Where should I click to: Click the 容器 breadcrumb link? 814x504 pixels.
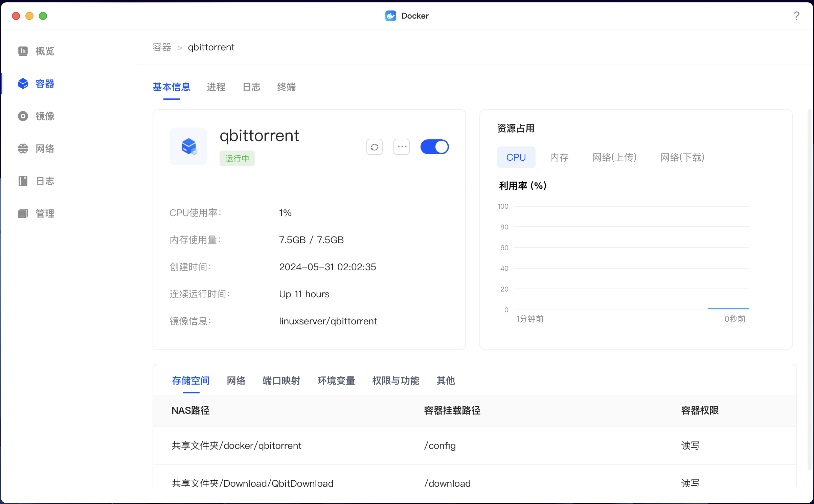[x=162, y=47]
